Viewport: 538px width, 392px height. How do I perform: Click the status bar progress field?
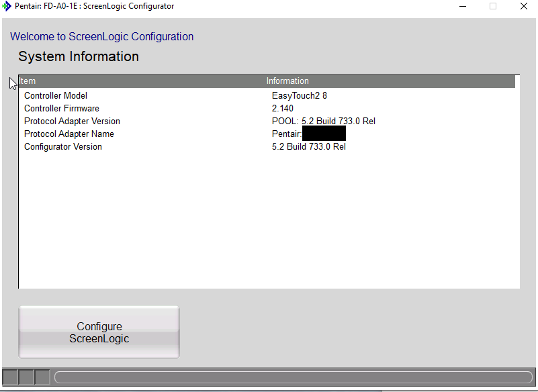[x=294, y=377]
